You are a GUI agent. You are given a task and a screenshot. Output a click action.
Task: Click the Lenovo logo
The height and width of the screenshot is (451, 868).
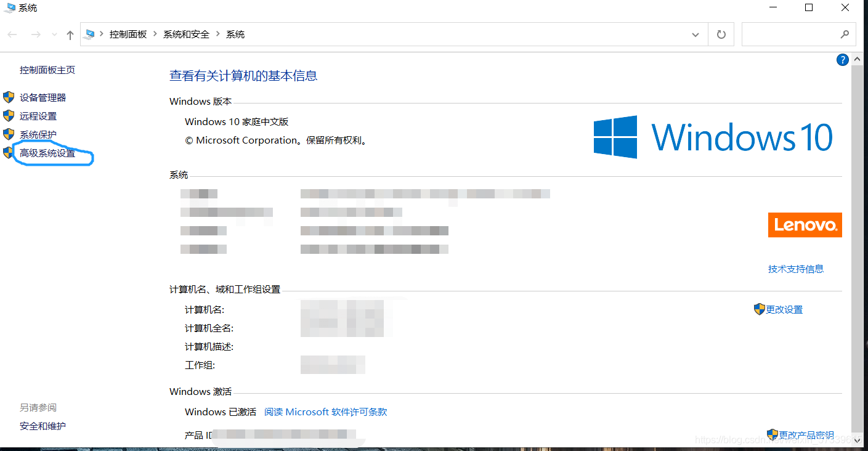[805, 225]
